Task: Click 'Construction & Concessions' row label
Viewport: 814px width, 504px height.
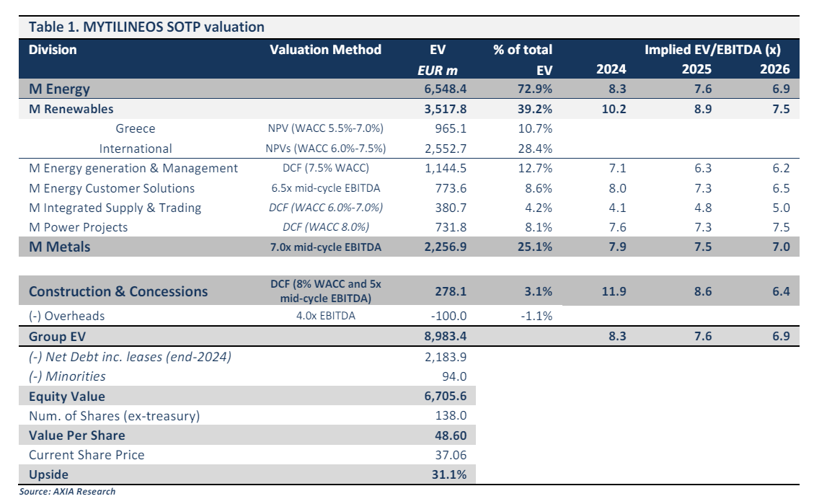Action: pyautogui.click(x=118, y=291)
